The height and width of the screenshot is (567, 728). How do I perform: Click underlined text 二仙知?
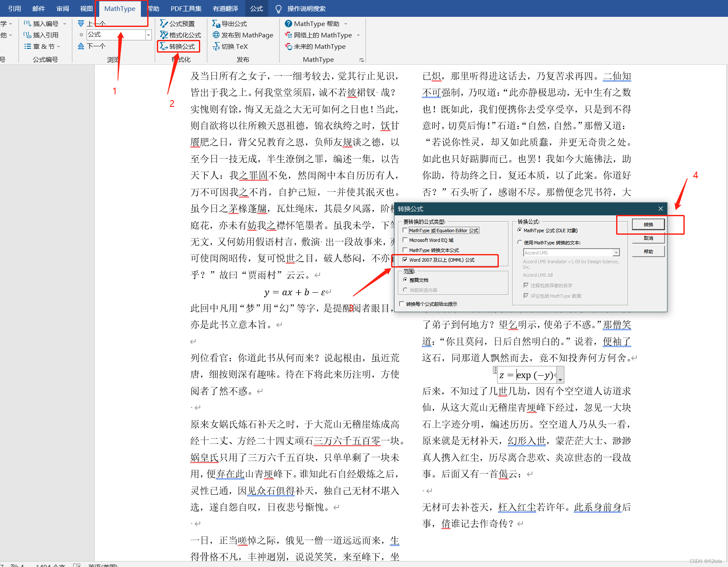click(x=617, y=76)
